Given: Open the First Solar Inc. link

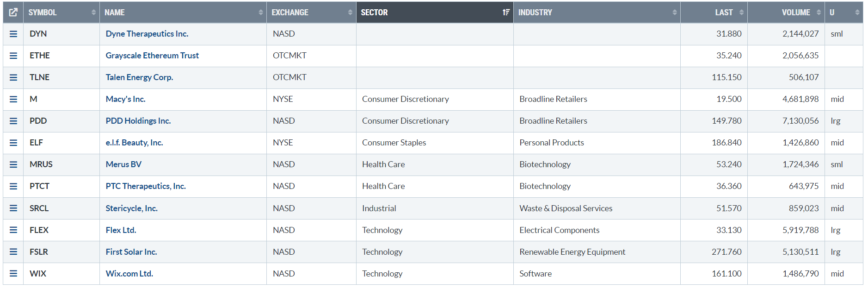Looking at the screenshot, I should pyautogui.click(x=131, y=252).
